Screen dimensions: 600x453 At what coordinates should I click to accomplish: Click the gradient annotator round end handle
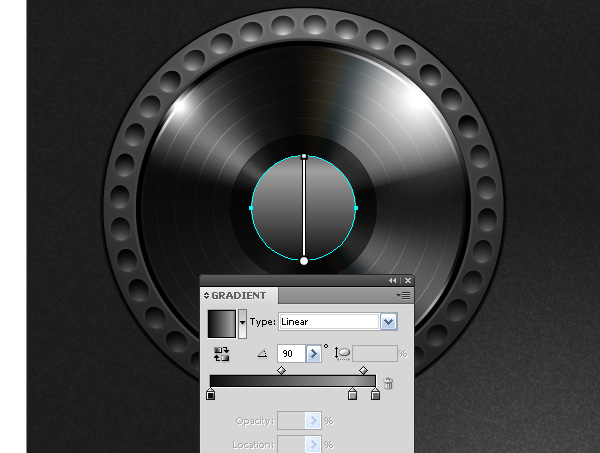304,261
